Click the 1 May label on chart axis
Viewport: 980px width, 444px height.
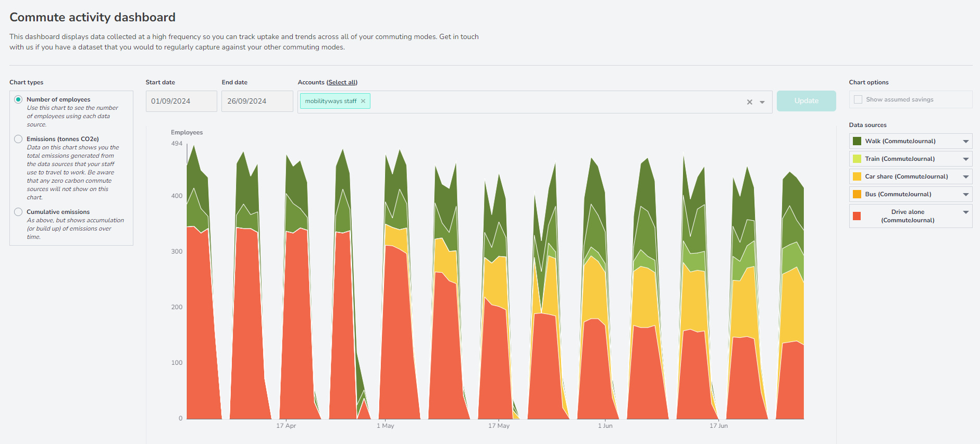386,426
